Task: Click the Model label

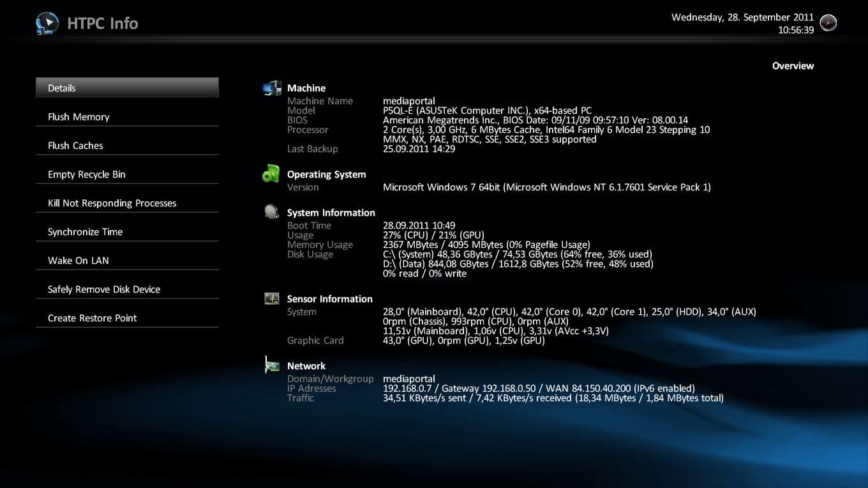Action: pos(301,111)
